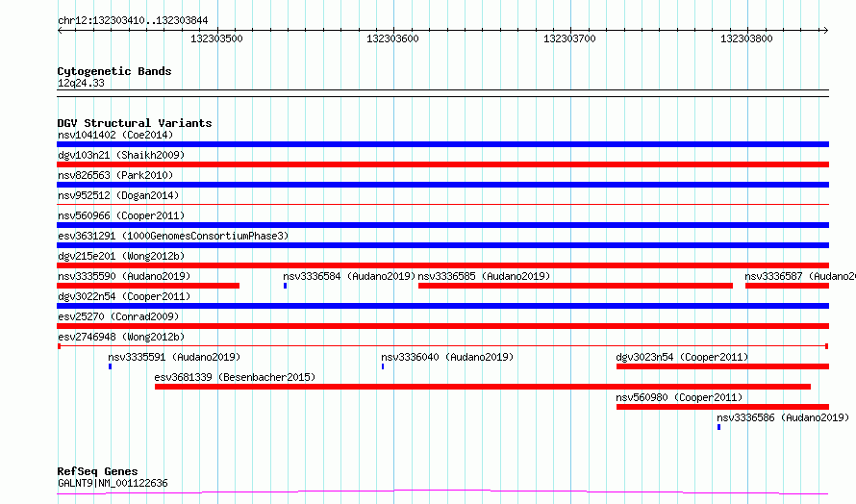Image resolution: width=856 pixels, height=504 pixels.
Task: Click the dgv103n21 (Shaikh2009) label
Action: (x=121, y=155)
